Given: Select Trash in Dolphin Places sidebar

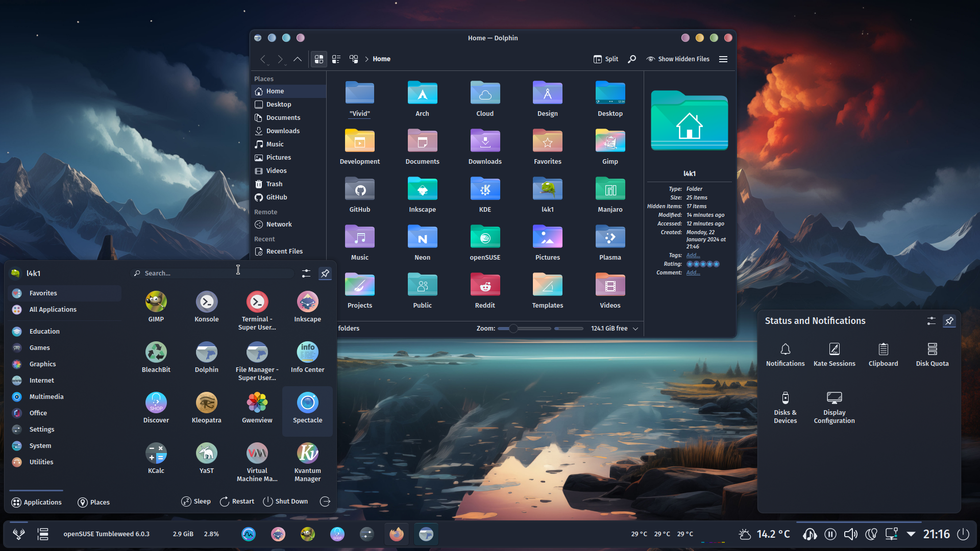Looking at the screenshot, I should (289, 184).
